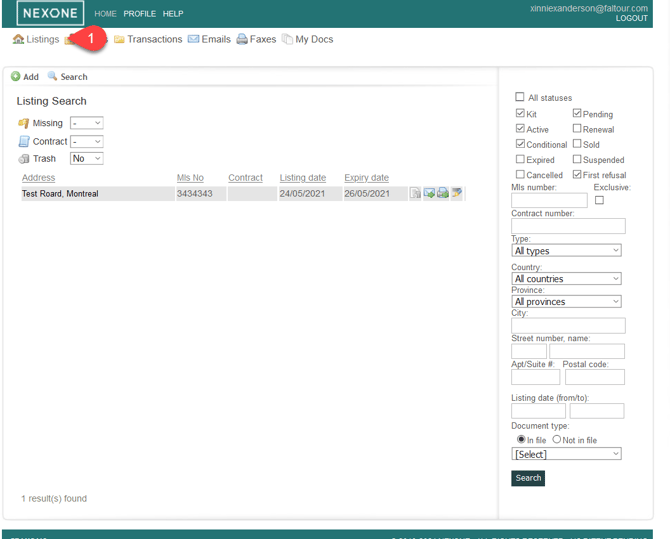670x539 pixels.
Task: Send email icon for Test Road listing
Action: click(x=429, y=193)
